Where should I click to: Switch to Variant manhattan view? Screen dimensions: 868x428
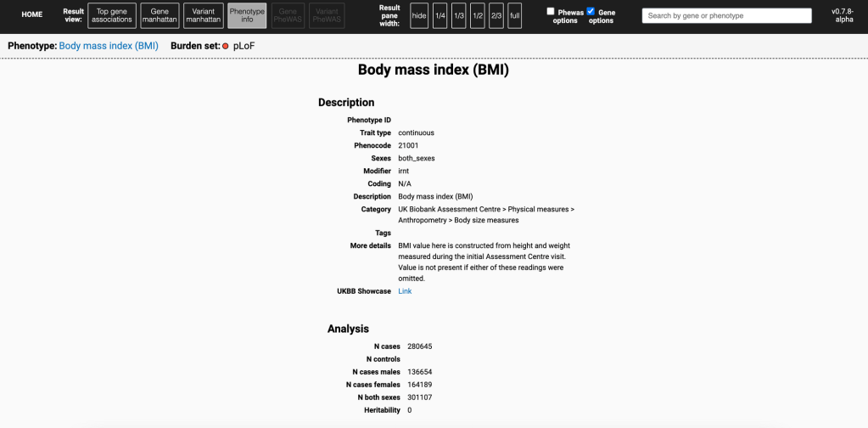click(x=204, y=15)
